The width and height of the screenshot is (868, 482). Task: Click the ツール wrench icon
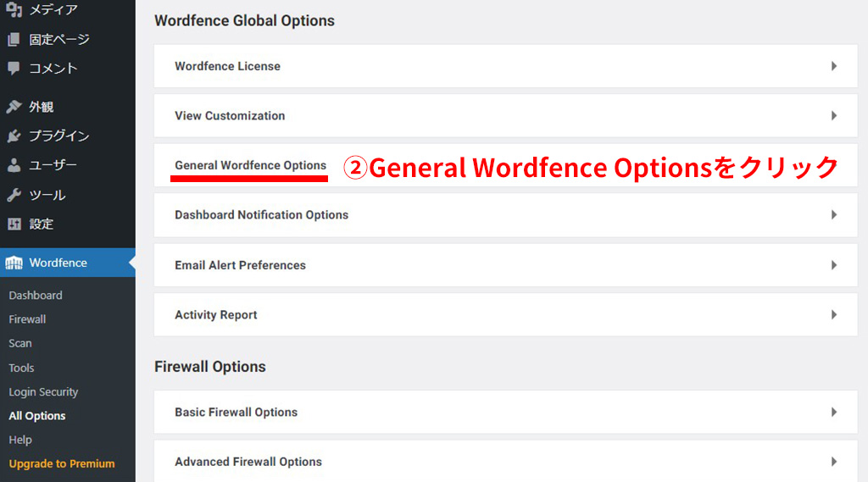(x=14, y=195)
